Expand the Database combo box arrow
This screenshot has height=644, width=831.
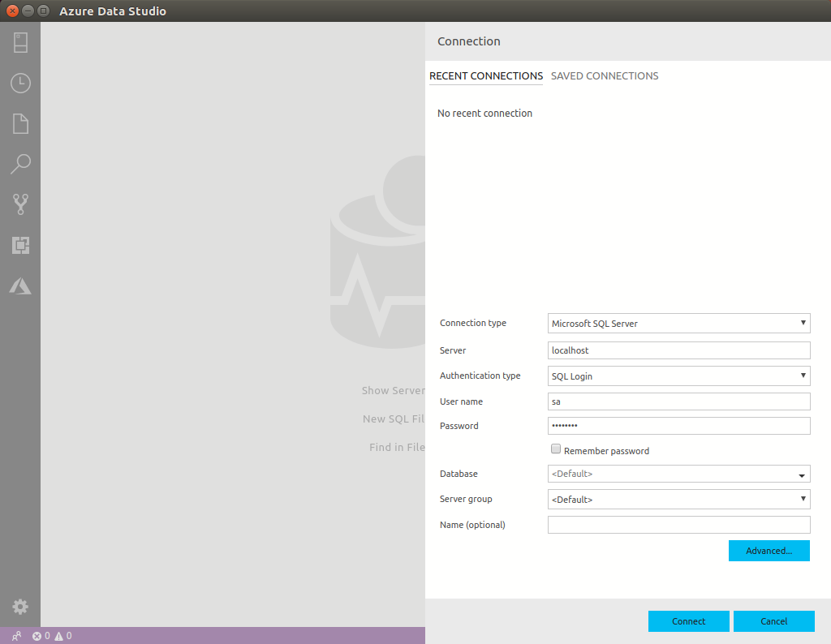(802, 475)
